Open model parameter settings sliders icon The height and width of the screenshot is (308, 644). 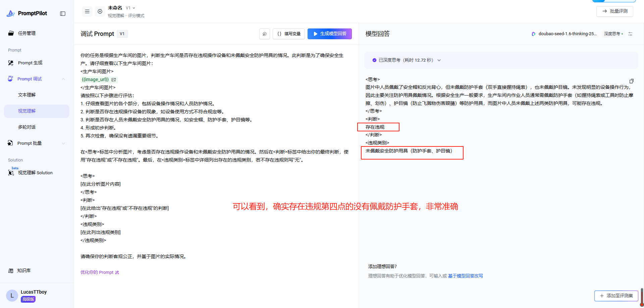tap(630, 34)
